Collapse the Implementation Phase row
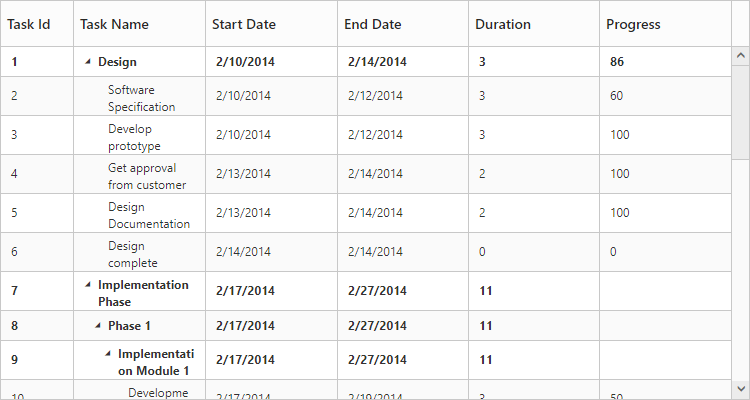 pos(87,285)
